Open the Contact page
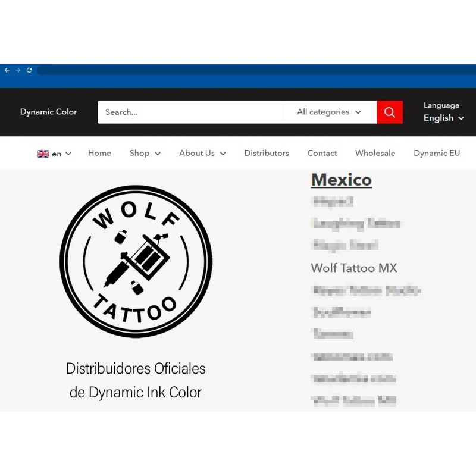Image resolution: width=476 pixels, height=476 pixels. click(322, 153)
